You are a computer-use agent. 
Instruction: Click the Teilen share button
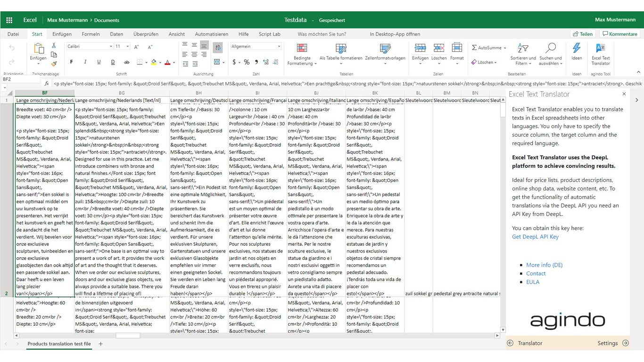pyautogui.click(x=583, y=34)
